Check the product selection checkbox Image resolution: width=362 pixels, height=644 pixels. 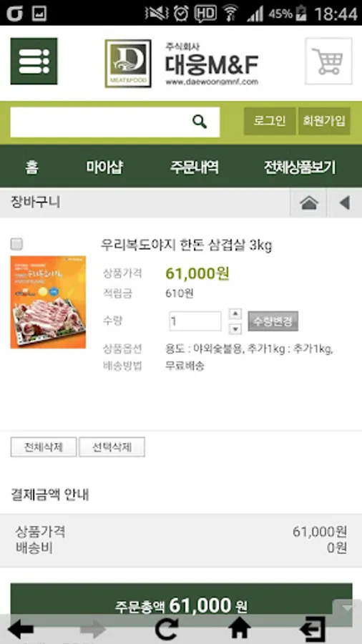16,245
